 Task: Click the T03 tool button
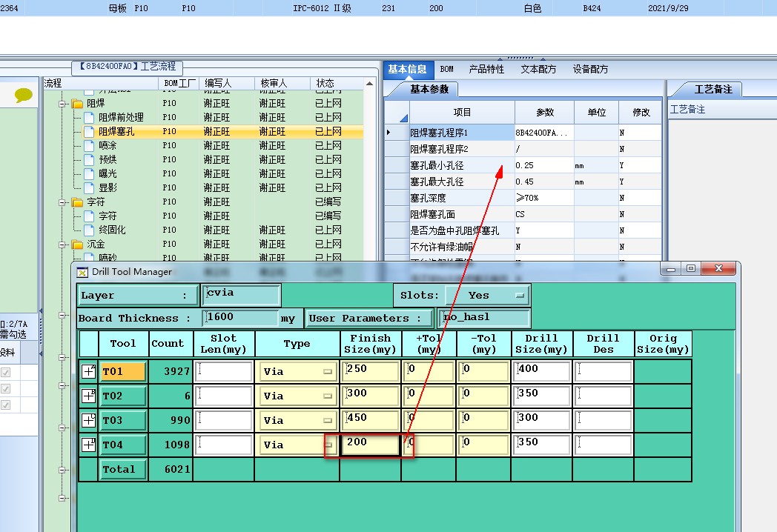click(x=123, y=420)
